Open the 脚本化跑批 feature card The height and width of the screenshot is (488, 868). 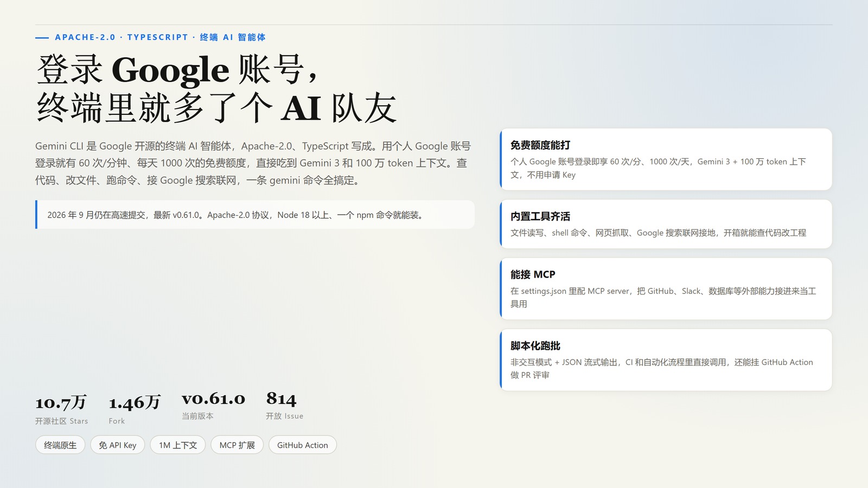(666, 359)
